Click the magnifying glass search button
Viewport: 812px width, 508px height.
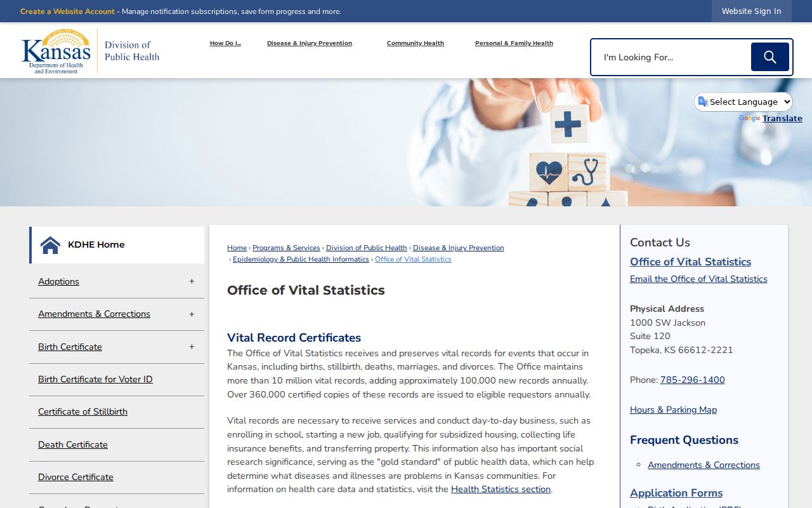769,57
